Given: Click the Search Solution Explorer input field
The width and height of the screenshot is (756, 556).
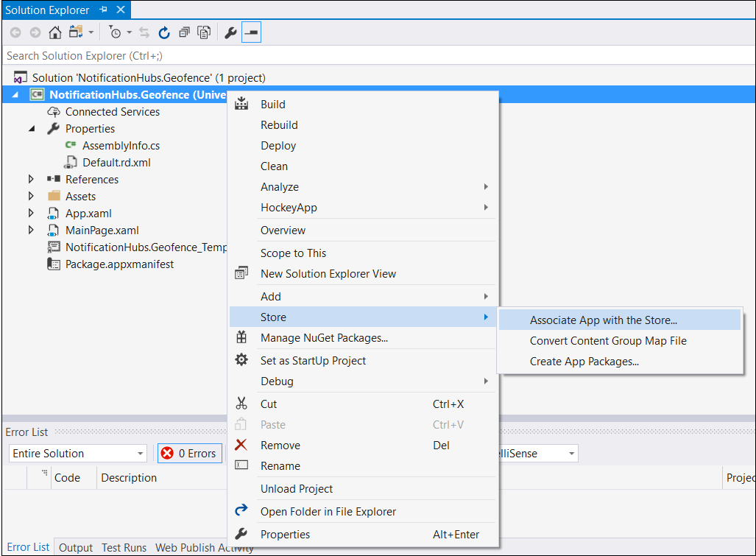Looking at the screenshot, I should pyautogui.click(x=110, y=55).
